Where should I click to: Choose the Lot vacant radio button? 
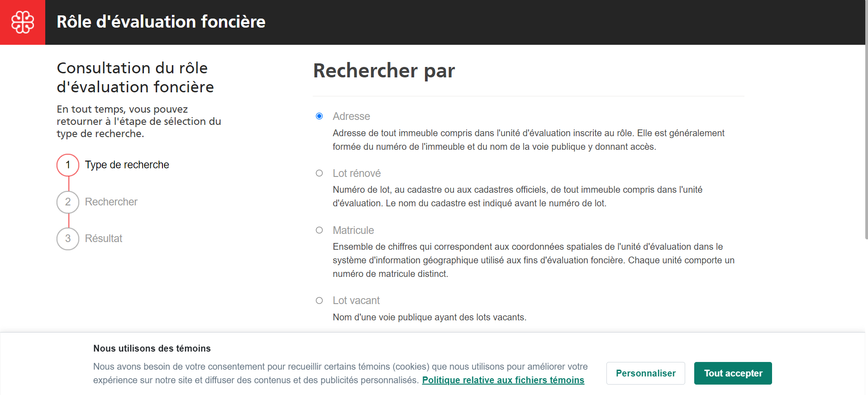[x=319, y=300]
